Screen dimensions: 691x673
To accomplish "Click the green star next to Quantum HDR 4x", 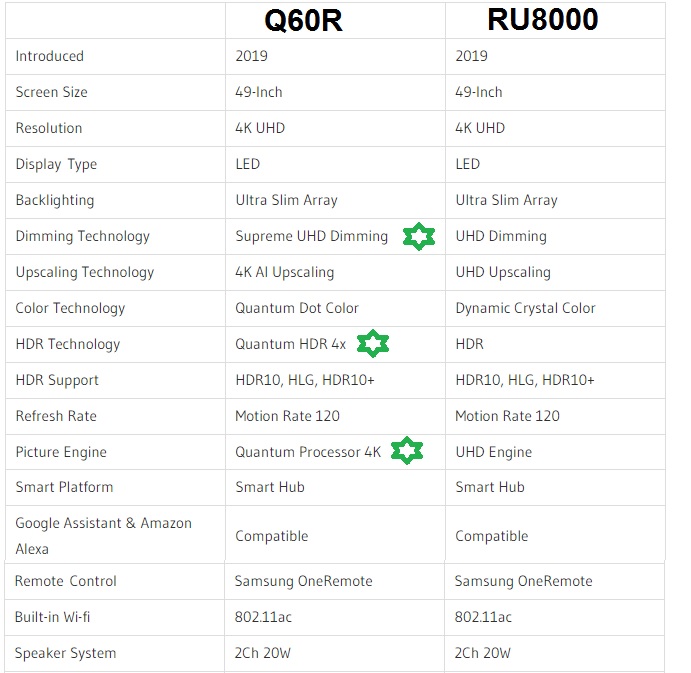I will (372, 344).
